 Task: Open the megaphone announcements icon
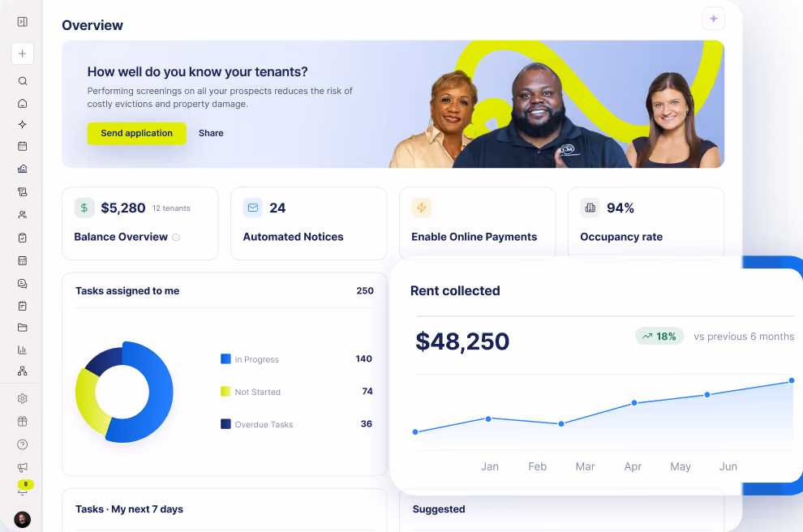click(23, 467)
